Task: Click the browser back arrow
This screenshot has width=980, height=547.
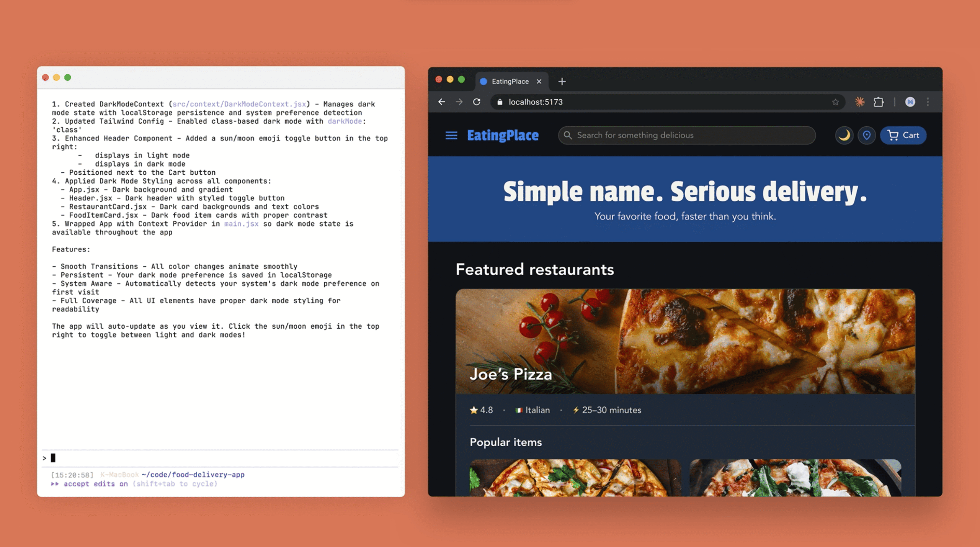Action: click(442, 102)
